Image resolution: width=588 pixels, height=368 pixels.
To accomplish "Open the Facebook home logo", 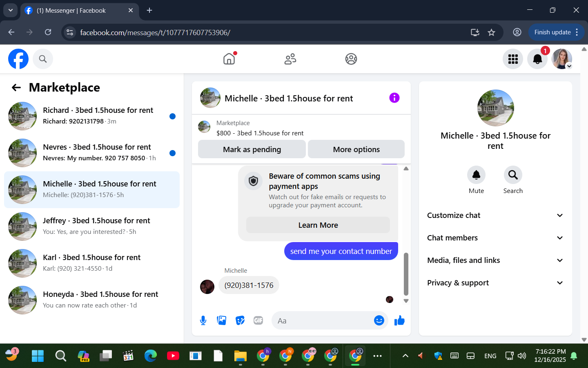I will click(x=18, y=59).
